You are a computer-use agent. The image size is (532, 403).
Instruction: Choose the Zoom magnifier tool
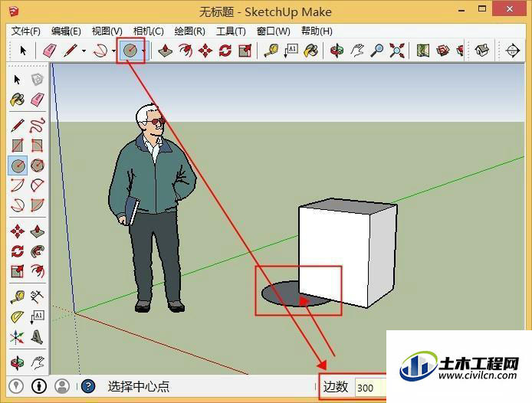pos(376,51)
